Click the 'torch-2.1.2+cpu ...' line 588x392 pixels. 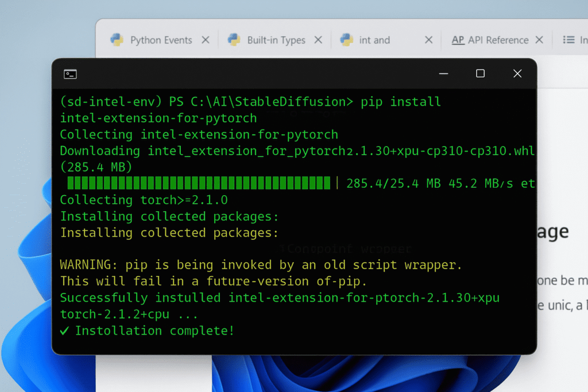129,314
